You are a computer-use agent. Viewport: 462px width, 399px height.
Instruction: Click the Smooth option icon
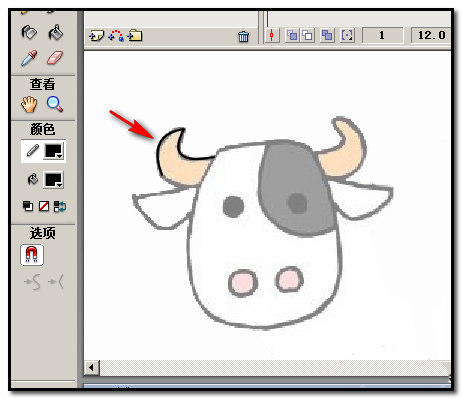point(33,283)
